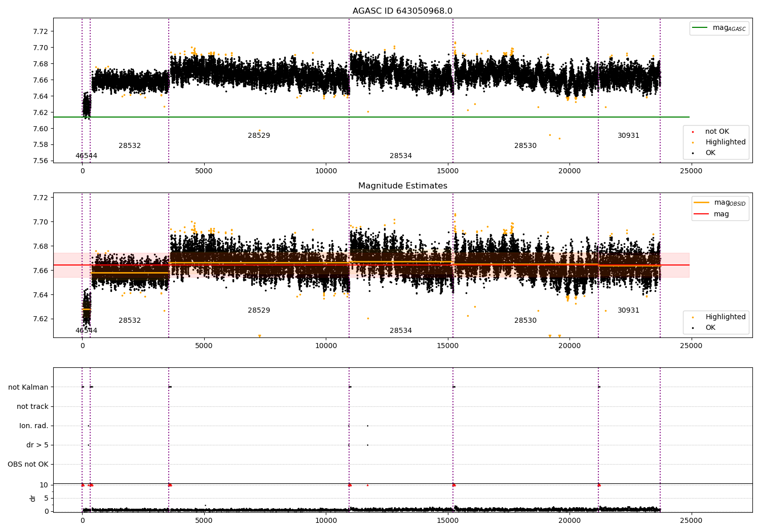Click the 46544 label in Magnitude Estimates plot
The height and width of the screenshot is (532, 760).
point(86,331)
